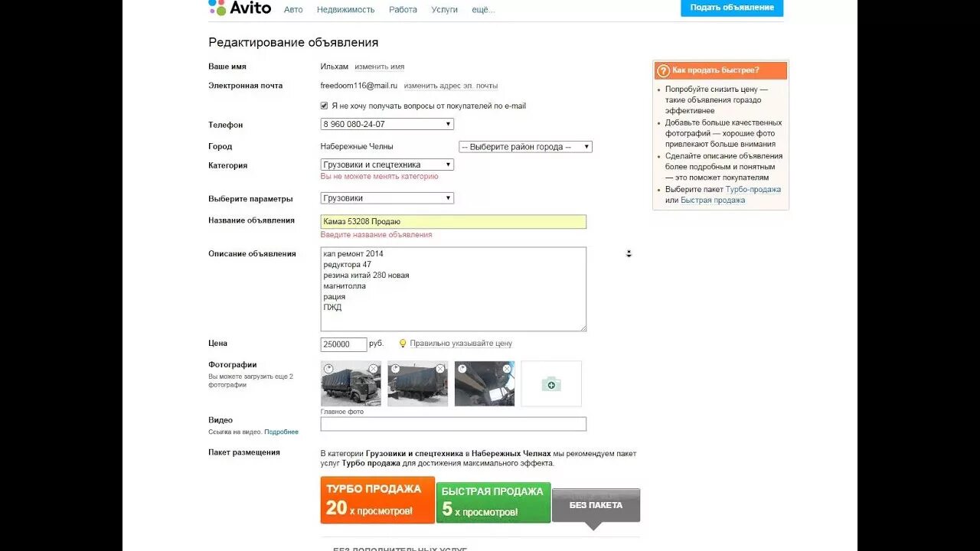This screenshot has width=980, height=551.
Task: Click Введите название объявления error text
Action: pyautogui.click(x=376, y=235)
